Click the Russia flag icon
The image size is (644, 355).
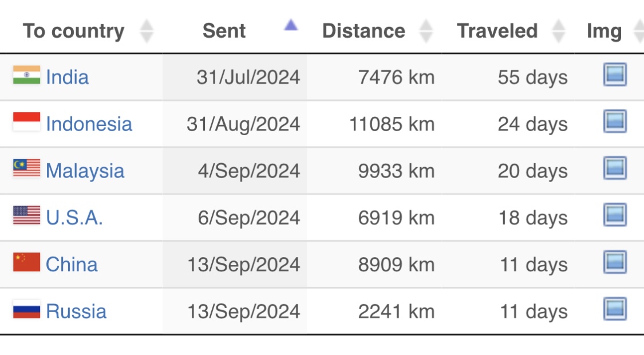[x=27, y=309]
